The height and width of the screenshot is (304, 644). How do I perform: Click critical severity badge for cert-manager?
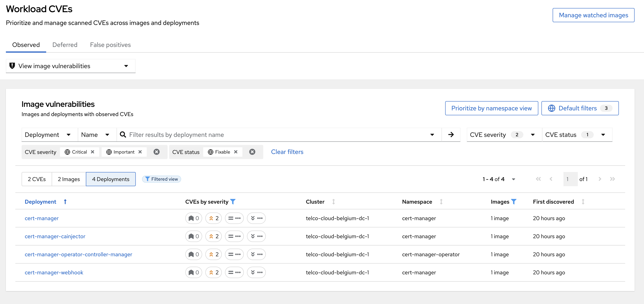pyautogui.click(x=194, y=218)
